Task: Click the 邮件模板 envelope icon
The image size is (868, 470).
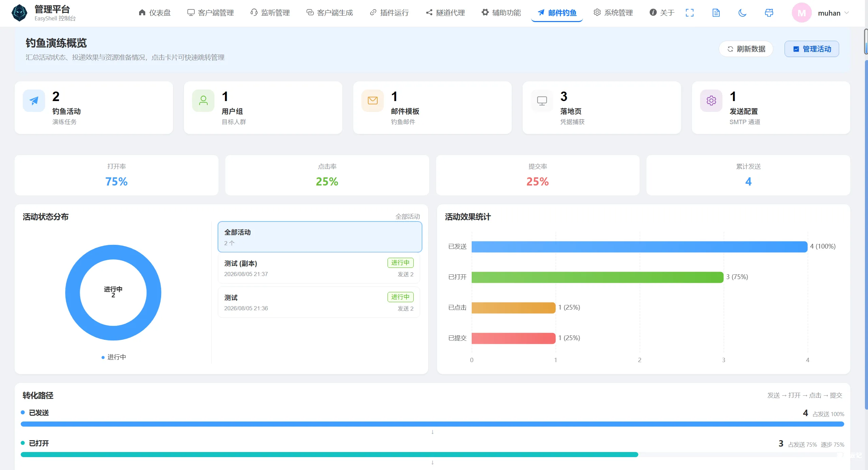Action: click(x=373, y=101)
